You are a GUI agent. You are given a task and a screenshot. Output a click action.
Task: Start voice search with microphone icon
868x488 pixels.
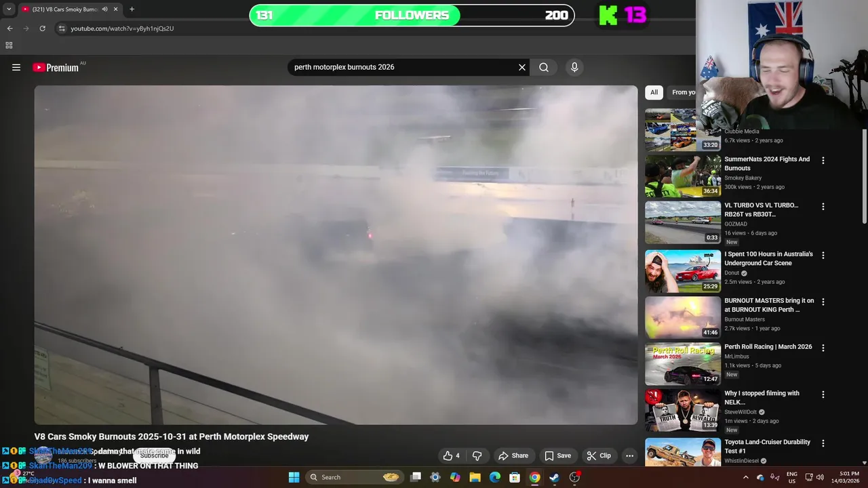[574, 67]
